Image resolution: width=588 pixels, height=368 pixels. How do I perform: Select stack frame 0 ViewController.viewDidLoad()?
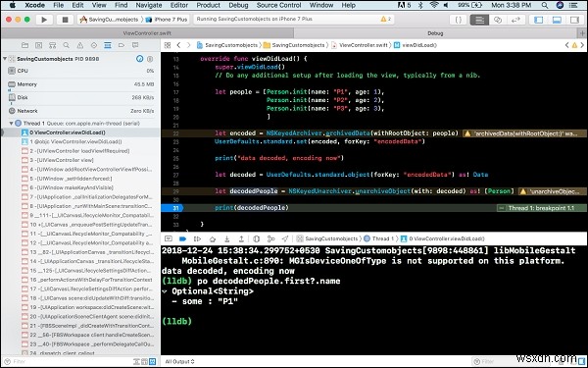(x=80, y=132)
